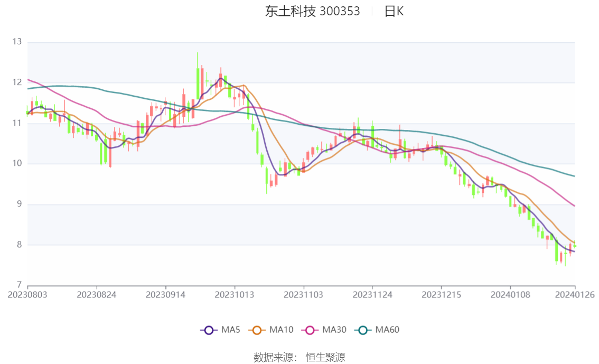Toggle the MA60 legend series

(377, 330)
